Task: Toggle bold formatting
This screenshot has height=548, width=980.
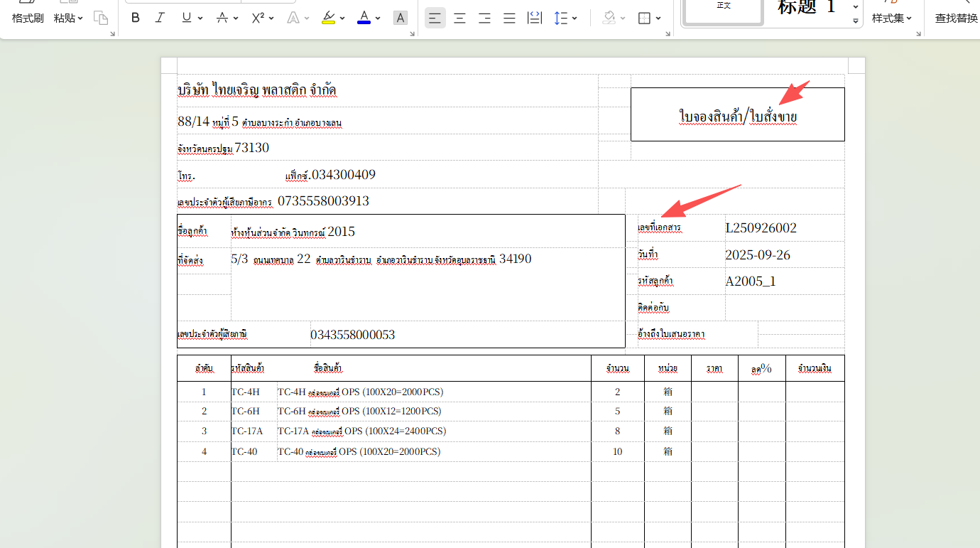Action: coord(136,18)
